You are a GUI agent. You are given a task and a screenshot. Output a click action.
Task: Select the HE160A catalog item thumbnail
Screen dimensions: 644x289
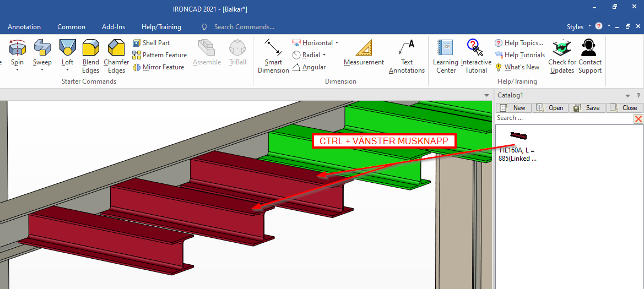pyautogui.click(x=518, y=137)
